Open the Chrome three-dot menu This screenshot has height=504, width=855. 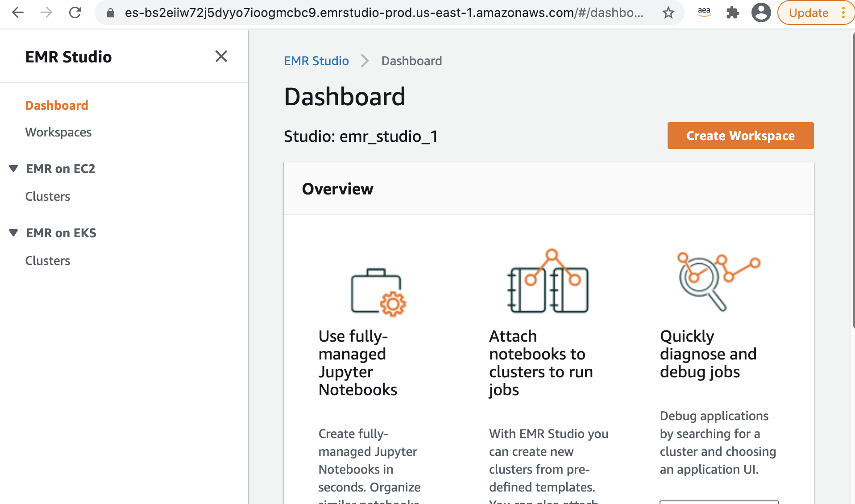(x=843, y=12)
